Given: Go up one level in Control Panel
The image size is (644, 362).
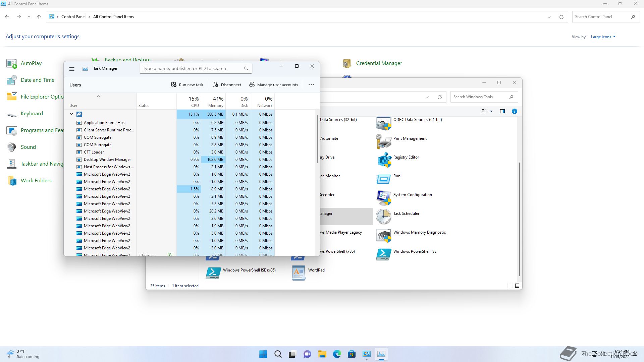Looking at the screenshot, I should coord(39,17).
